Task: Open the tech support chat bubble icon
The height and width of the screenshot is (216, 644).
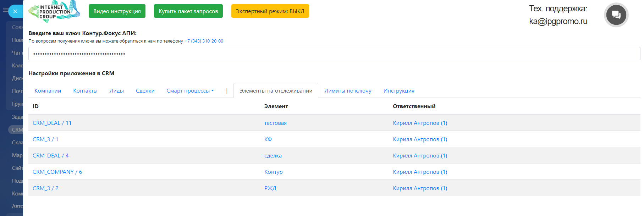Action: [616, 15]
